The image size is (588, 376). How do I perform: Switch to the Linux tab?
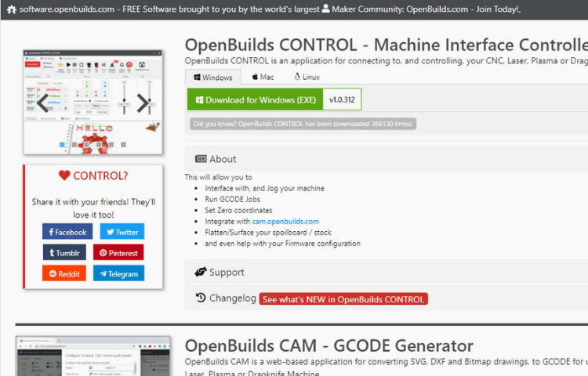tap(307, 77)
